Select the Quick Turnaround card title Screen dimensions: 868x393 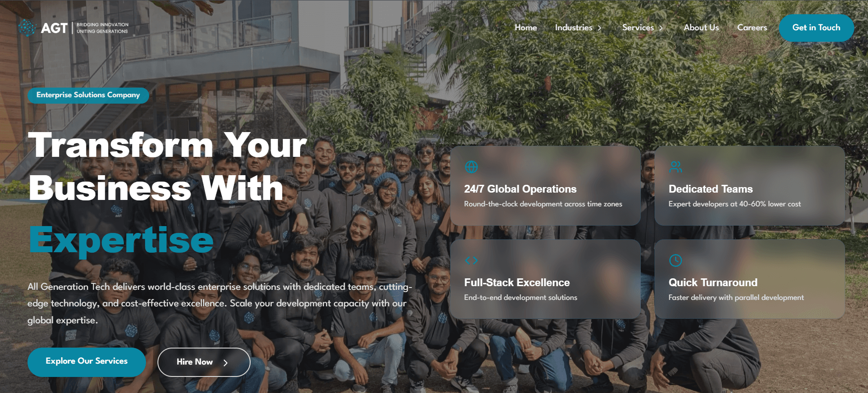(x=713, y=282)
